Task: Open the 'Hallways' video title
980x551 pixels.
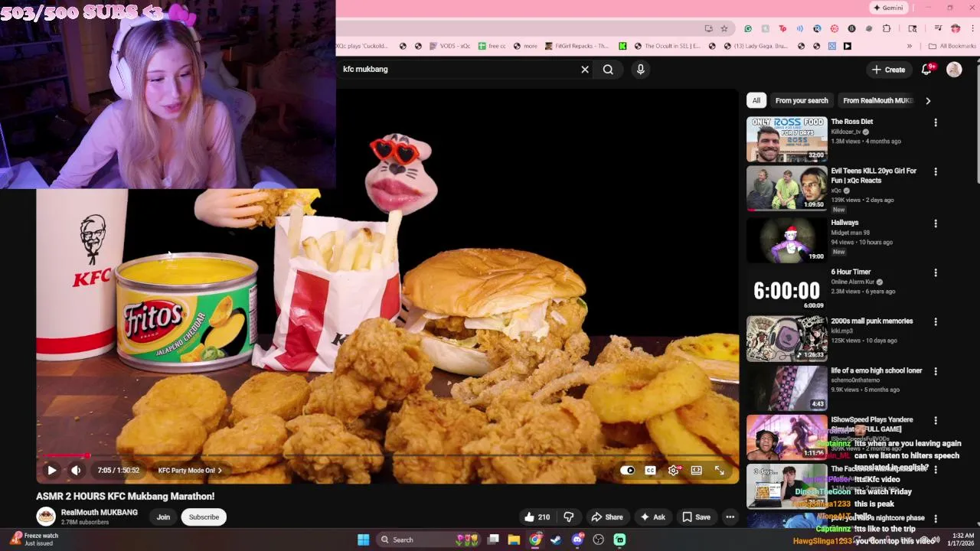Action: tap(844, 223)
